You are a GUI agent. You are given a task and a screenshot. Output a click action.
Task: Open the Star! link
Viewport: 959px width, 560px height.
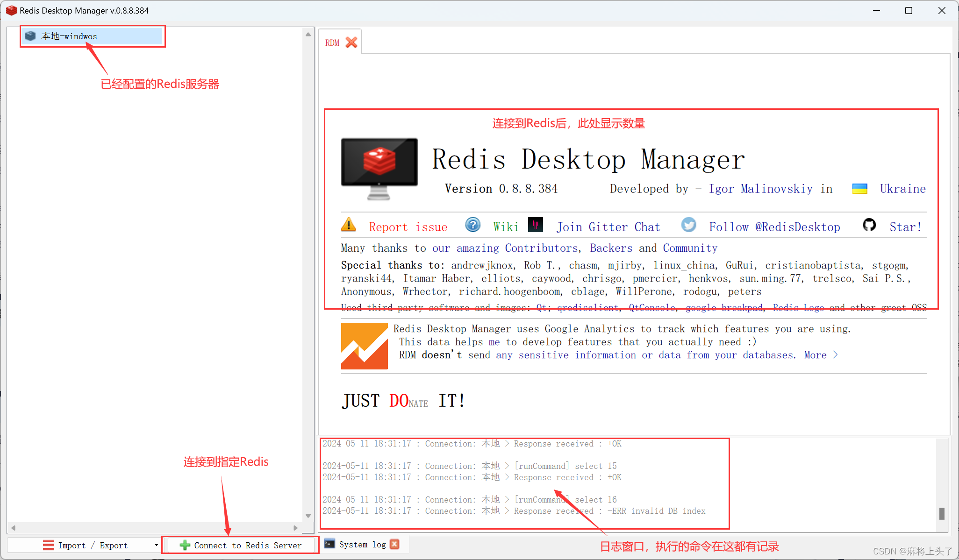click(905, 227)
